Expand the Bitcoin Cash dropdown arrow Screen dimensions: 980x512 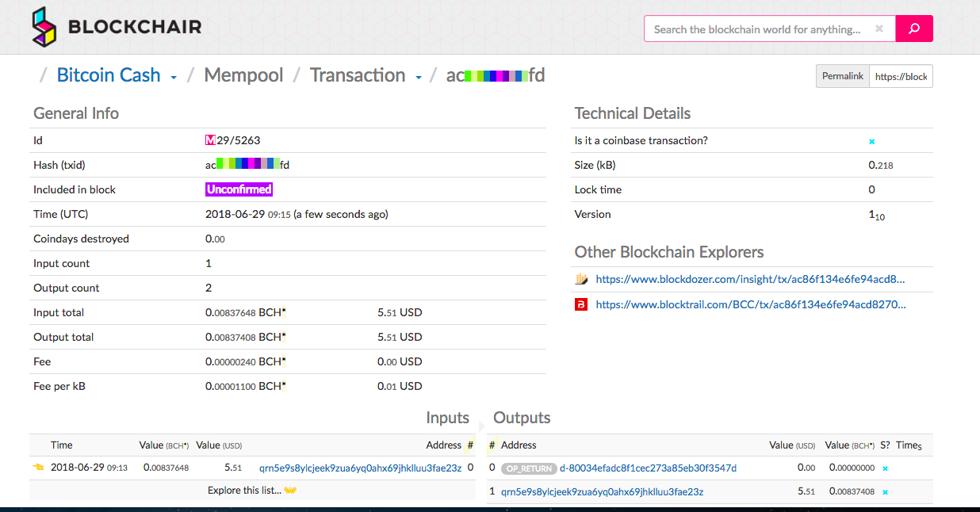click(174, 77)
